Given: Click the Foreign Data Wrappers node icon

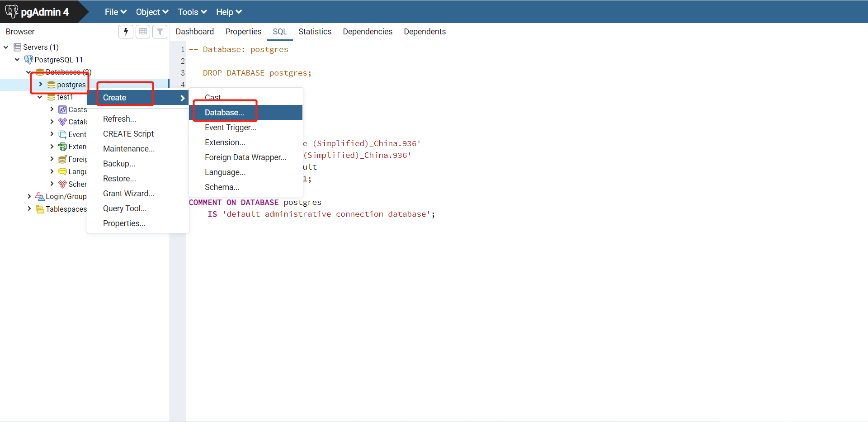Looking at the screenshot, I should pyautogui.click(x=62, y=159).
